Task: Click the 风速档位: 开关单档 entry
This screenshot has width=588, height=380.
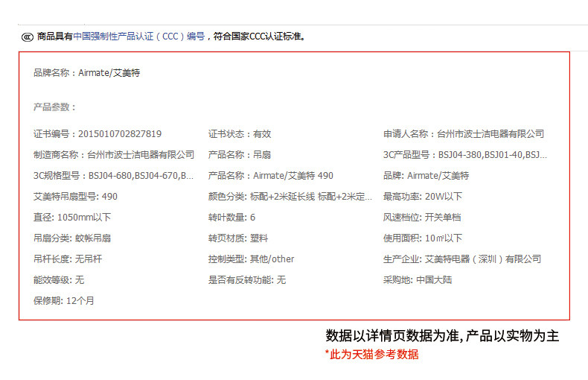Action: point(422,218)
